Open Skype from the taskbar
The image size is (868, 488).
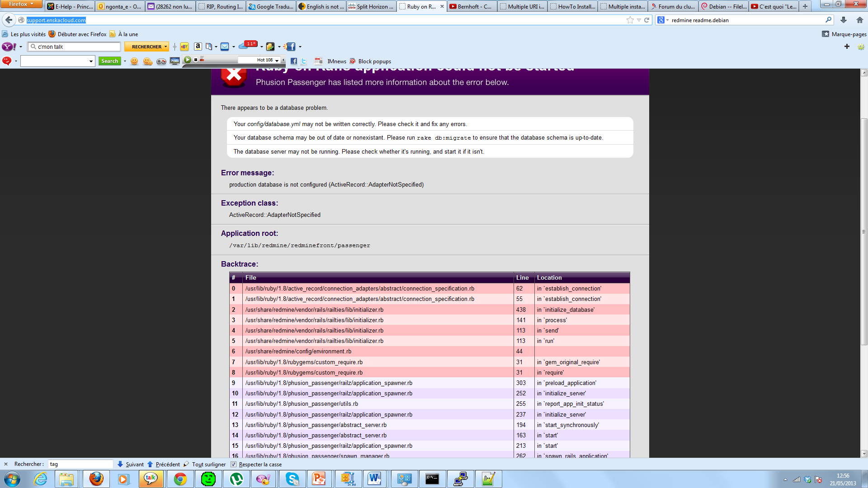(x=292, y=479)
